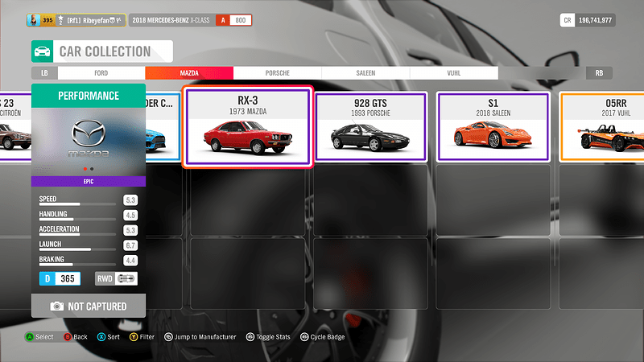644x362 pixels.
Task: Click the CAR COLLECTION title
Action: pyautogui.click(x=105, y=51)
